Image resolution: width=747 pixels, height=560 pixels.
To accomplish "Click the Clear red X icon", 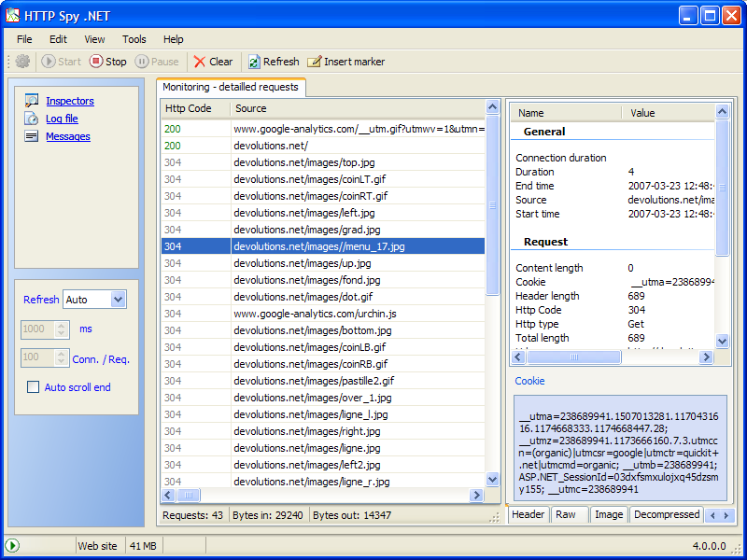I will coord(199,62).
